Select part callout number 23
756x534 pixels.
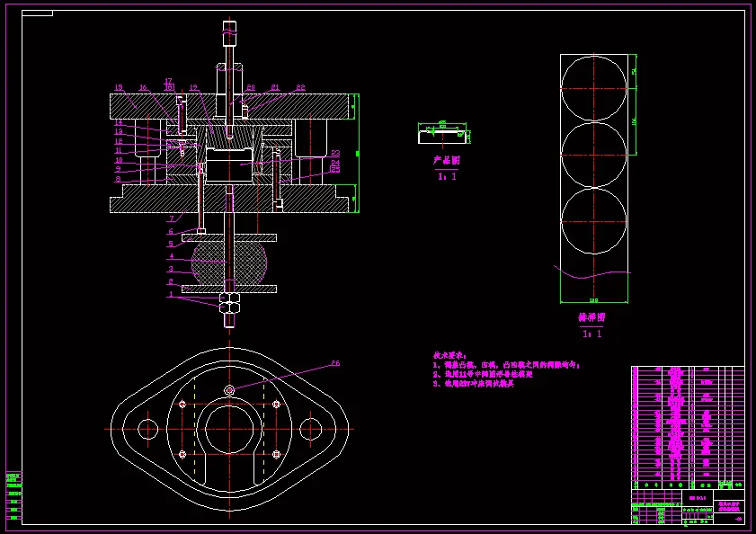tap(335, 153)
